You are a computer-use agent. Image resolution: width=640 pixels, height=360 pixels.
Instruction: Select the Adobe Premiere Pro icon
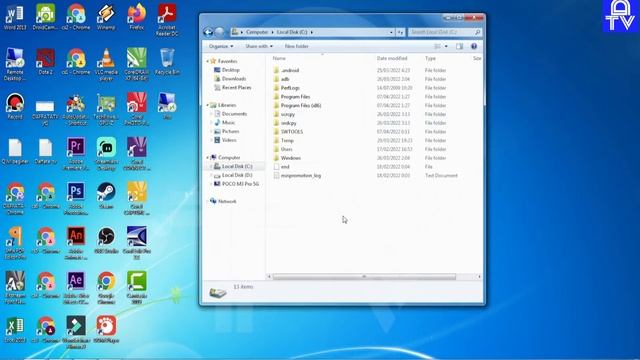tap(76, 153)
